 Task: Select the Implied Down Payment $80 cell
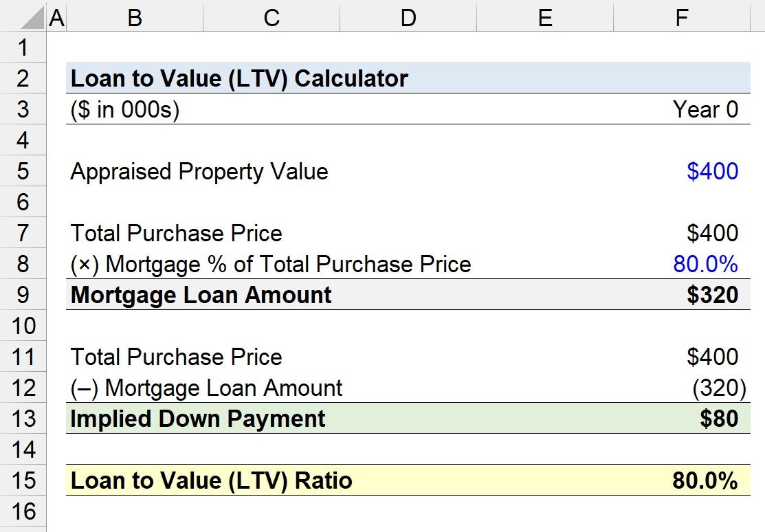click(682, 419)
